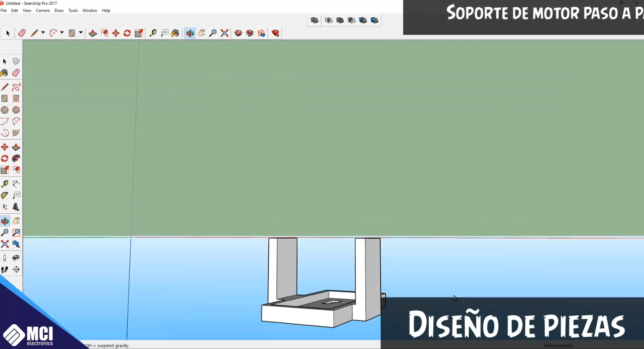Choose the Push/Pull tool
Screen dimensions: 644x349
[93, 33]
